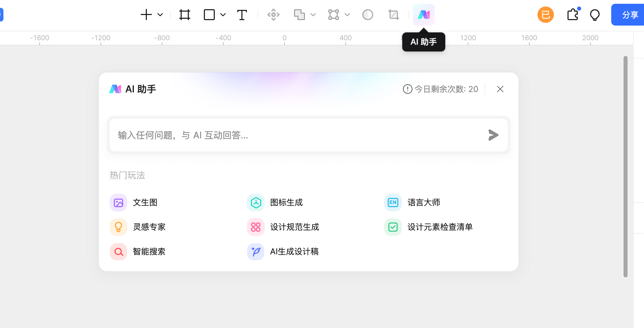This screenshot has height=328, width=644.
Task: Select the Frame tool in toolbar
Action: coord(184,15)
